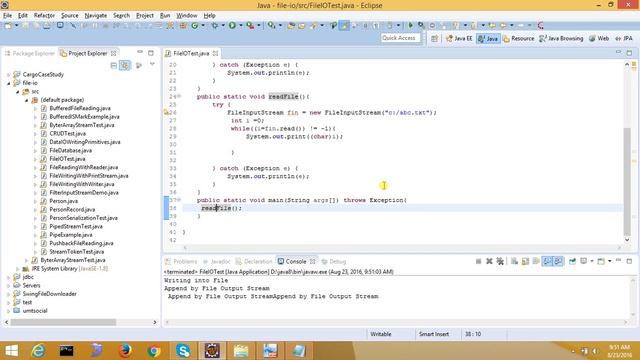Image resolution: width=640 pixels, height=360 pixels.
Task: Click the Open Type toolbar icon
Action: [x=291, y=25]
